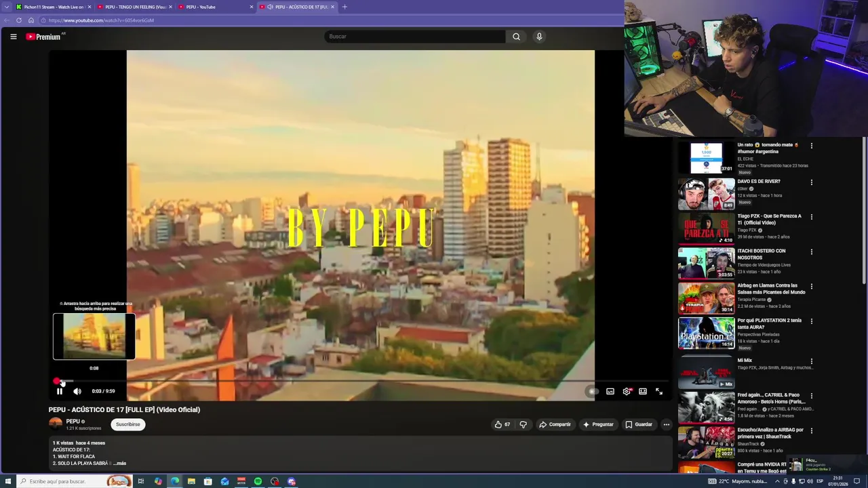Go to the browser home page
Viewport: 868px width, 488px height.
tap(31, 20)
